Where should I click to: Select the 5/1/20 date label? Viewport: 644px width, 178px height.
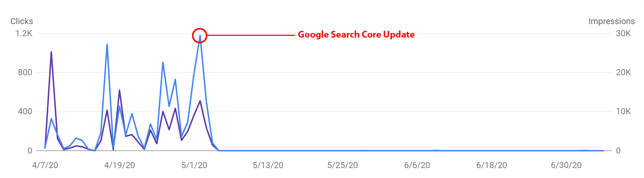[194, 165]
